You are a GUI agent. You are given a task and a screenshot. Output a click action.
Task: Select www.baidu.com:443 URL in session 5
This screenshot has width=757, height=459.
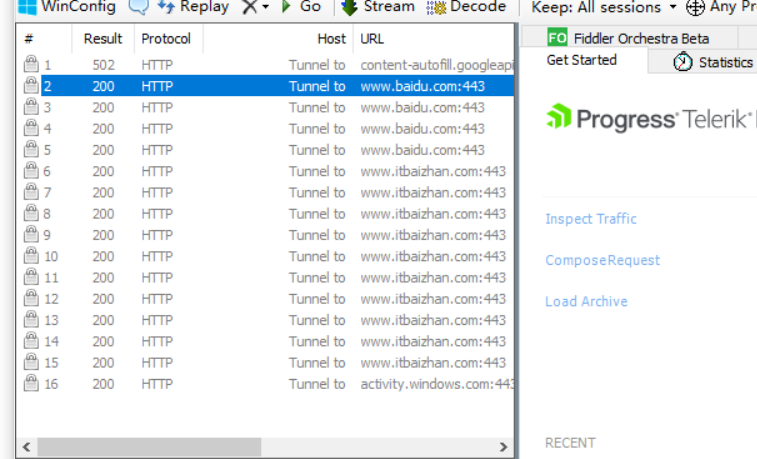(422, 150)
